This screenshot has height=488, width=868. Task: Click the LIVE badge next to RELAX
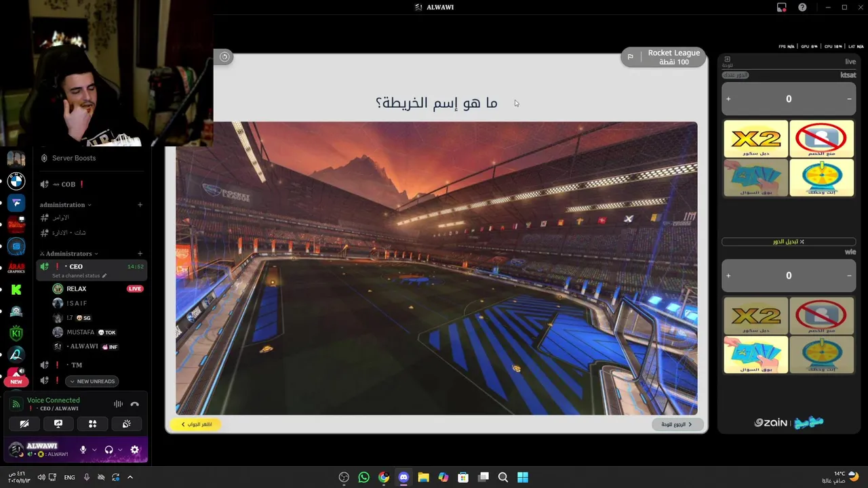[135, 289]
